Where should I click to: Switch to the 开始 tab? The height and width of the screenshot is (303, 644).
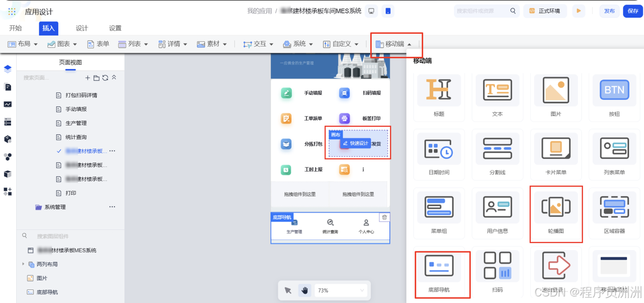coord(16,28)
